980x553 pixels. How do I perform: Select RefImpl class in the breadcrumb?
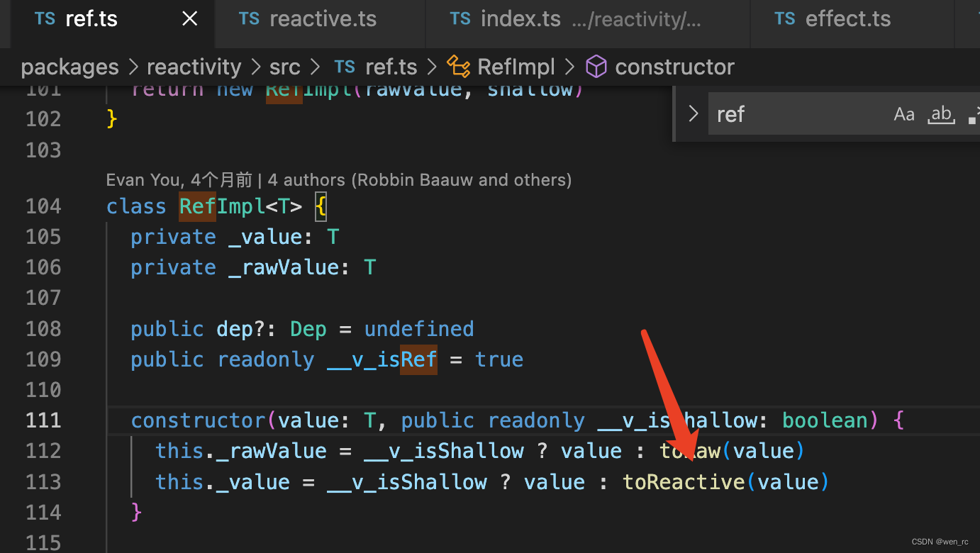[x=516, y=67]
